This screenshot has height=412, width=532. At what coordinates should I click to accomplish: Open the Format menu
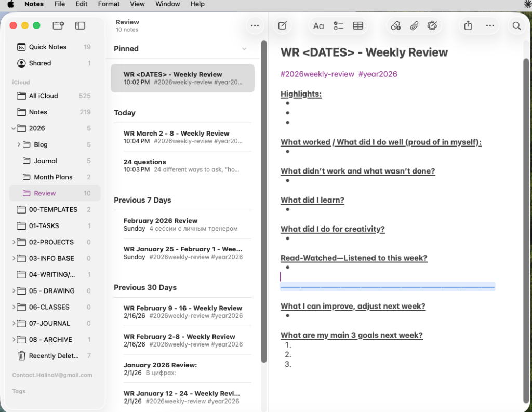pos(109,4)
